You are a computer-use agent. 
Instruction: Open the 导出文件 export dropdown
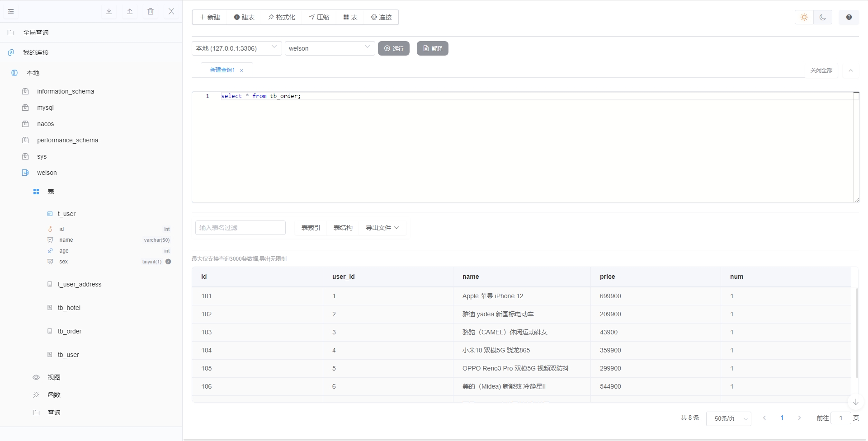(x=382, y=228)
